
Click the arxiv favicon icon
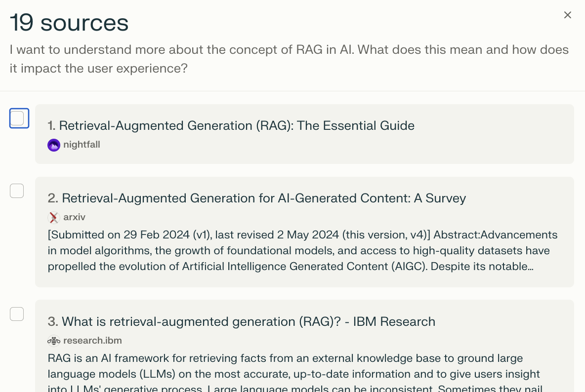point(54,218)
